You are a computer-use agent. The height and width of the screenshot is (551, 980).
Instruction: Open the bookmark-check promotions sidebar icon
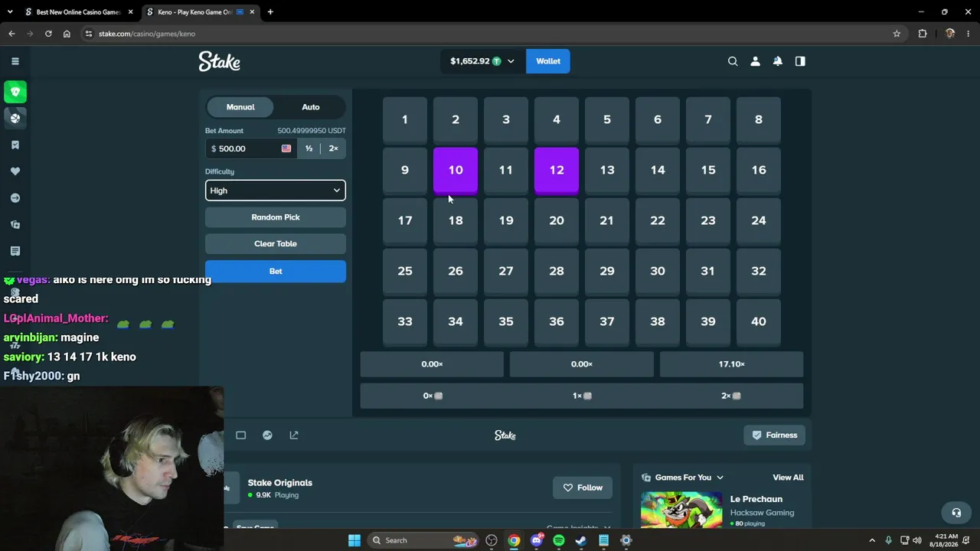[15, 145]
